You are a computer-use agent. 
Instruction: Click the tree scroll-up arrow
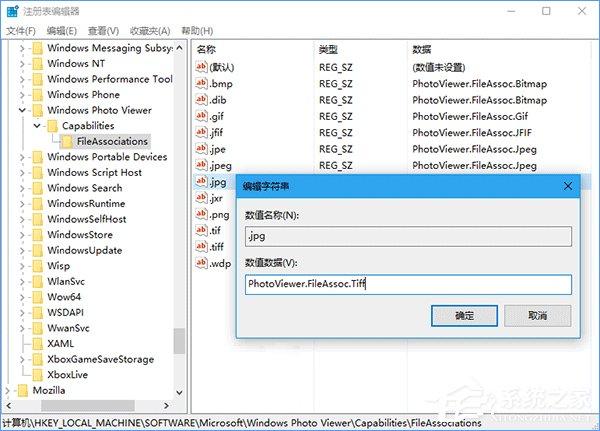click(179, 48)
